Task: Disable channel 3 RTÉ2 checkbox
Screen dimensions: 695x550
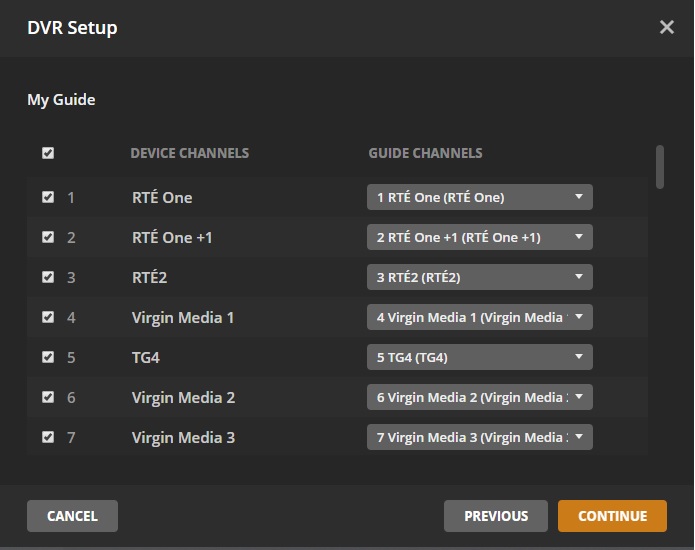Action: coord(48,277)
